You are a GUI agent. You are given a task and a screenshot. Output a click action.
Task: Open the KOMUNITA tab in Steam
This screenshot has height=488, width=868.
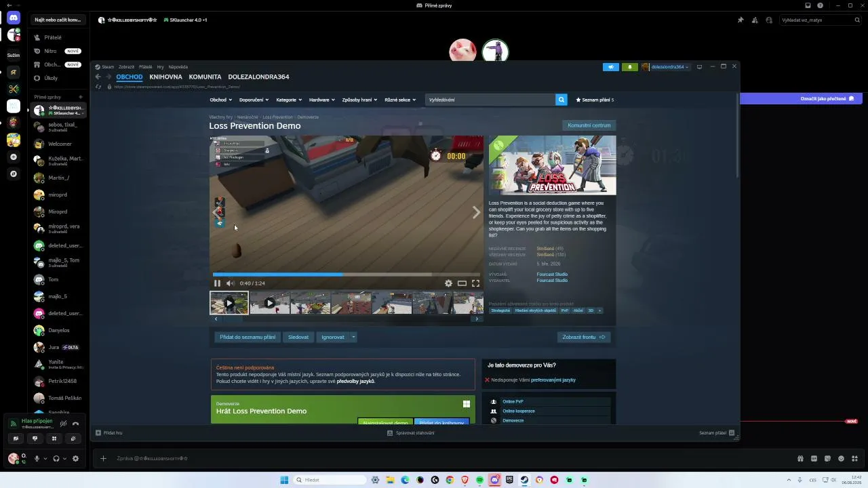click(x=205, y=77)
